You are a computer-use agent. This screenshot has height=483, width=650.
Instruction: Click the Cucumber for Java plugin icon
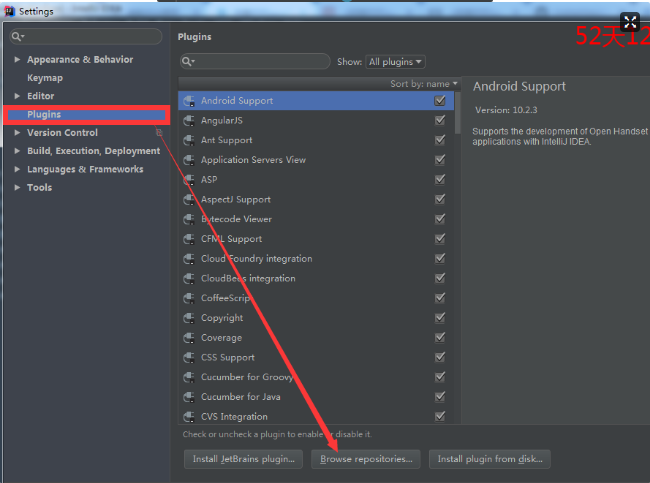click(189, 397)
